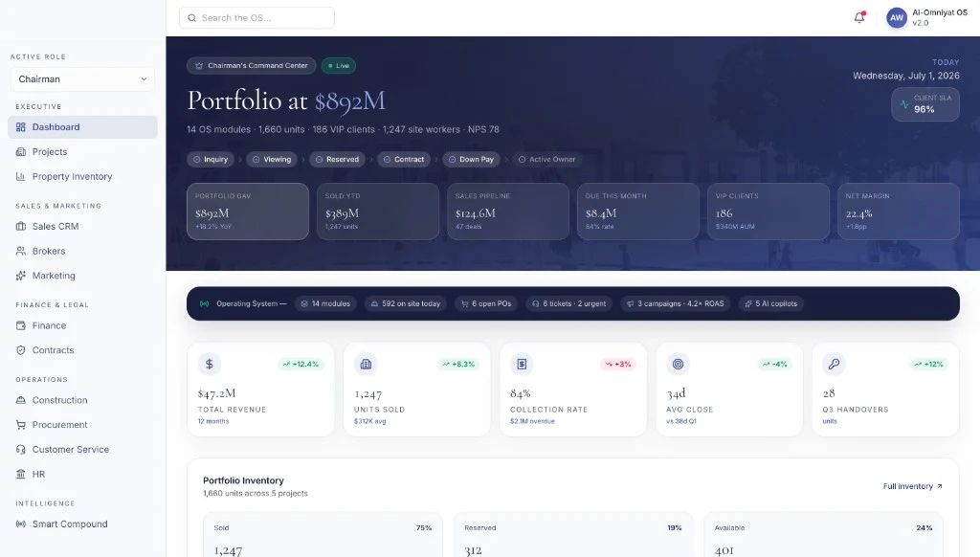Click the 6 open POs chip
Screen dimensions: 980x557
[486, 303]
